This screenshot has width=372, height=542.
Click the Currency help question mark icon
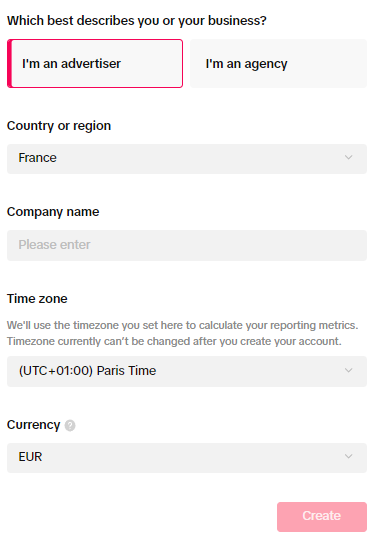70,425
